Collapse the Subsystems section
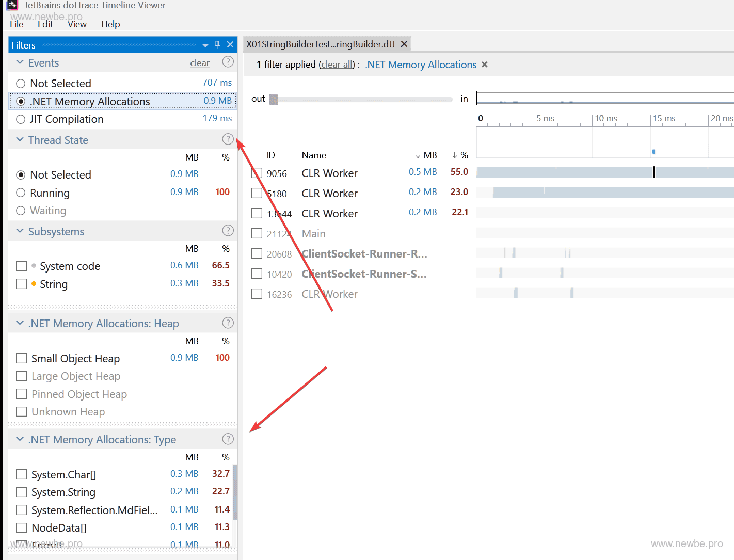 point(20,231)
